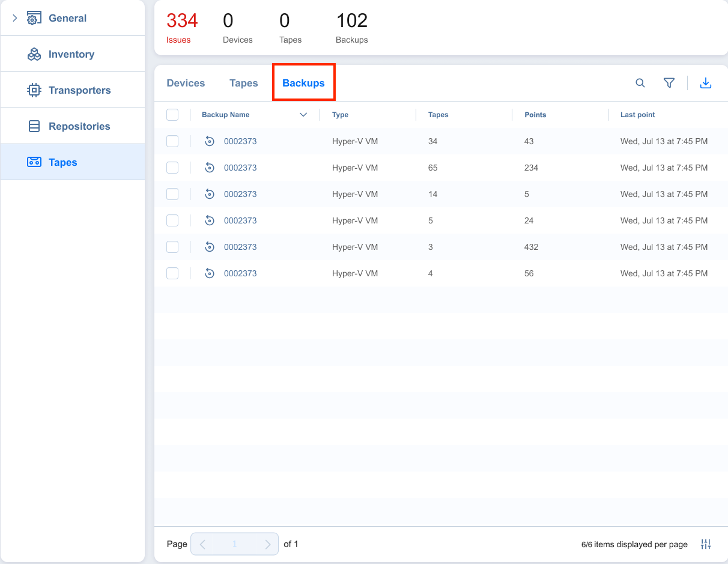The height and width of the screenshot is (564, 728).
Task: Open Inventory from the sidebar
Action: tap(71, 54)
